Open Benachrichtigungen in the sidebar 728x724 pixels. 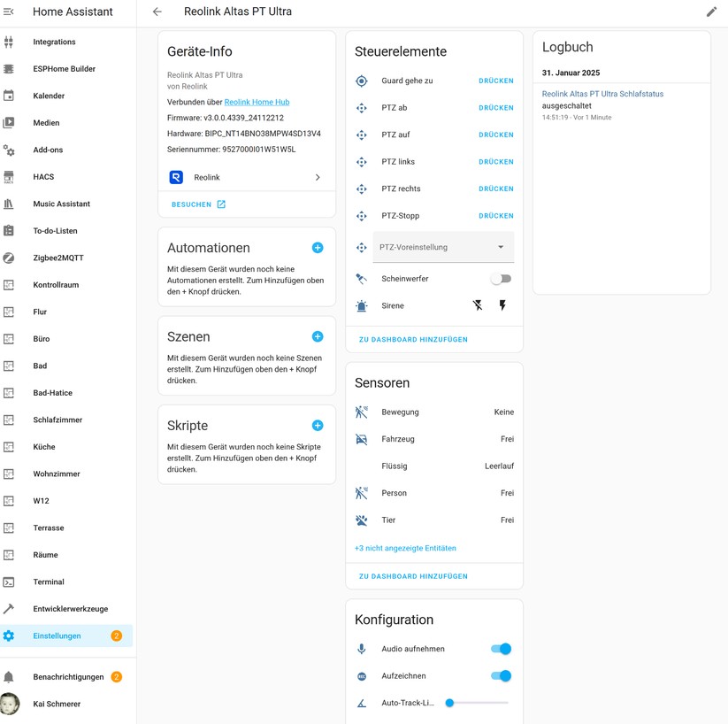click(x=66, y=677)
